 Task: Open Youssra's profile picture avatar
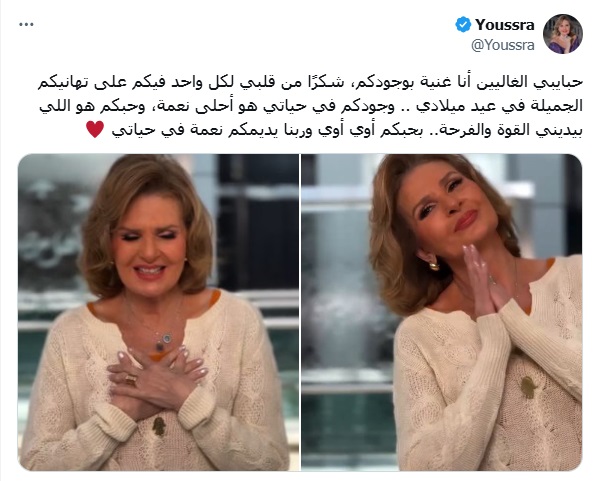click(x=563, y=34)
